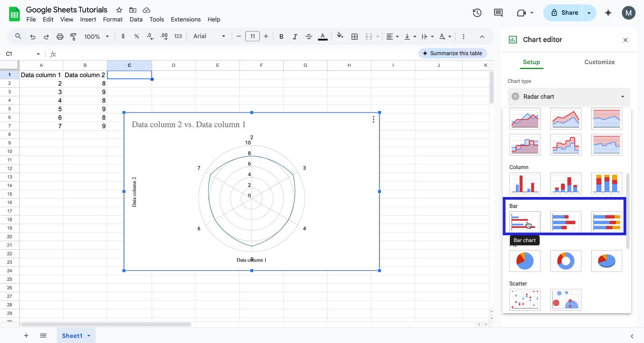Open the borders menu
This screenshot has height=343, width=644.
click(x=355, y=36)
